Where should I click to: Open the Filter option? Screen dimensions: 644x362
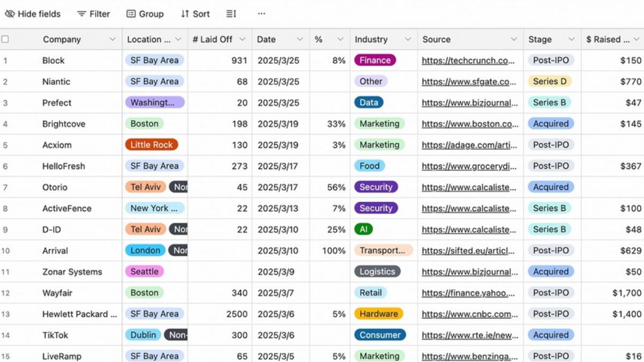tap(93, 14)
